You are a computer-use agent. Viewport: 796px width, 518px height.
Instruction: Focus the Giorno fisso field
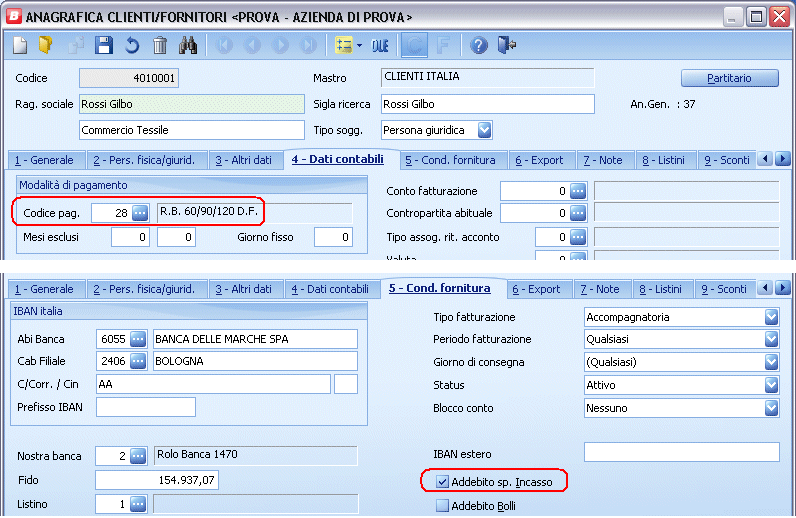pyautogui.click(x=333, y=237)
